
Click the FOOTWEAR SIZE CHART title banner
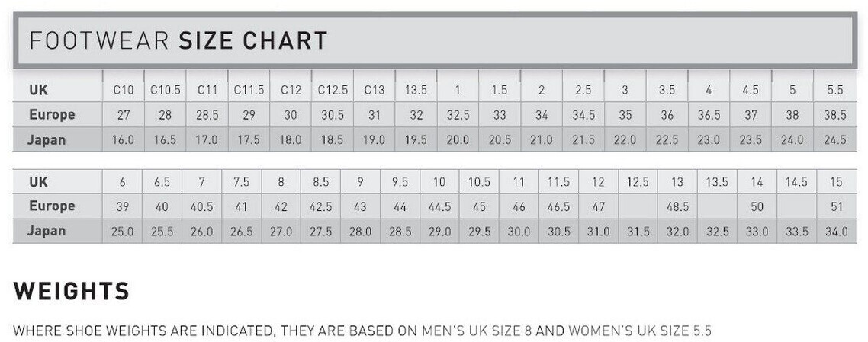click(435, 41)
